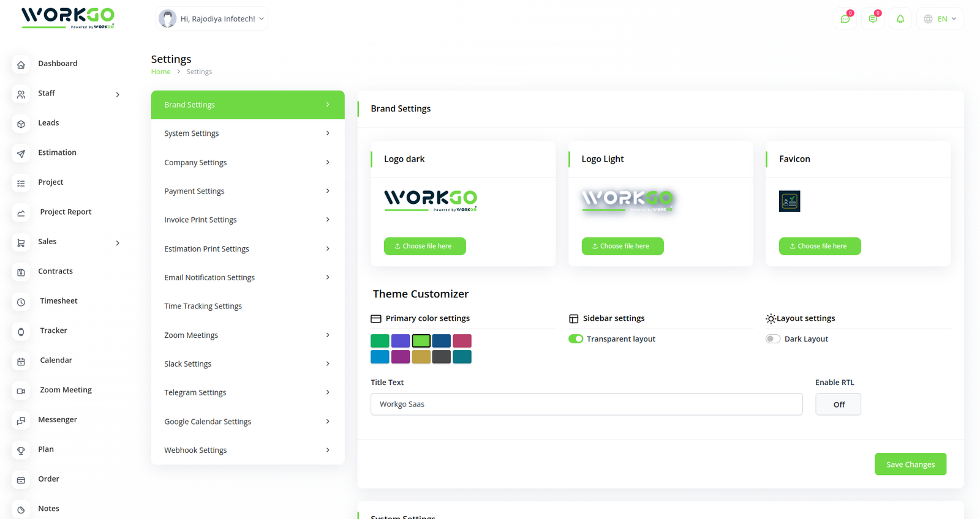Open the EN language dropdown
Viewport: 980px width, 519px height.
coord(940,19)
